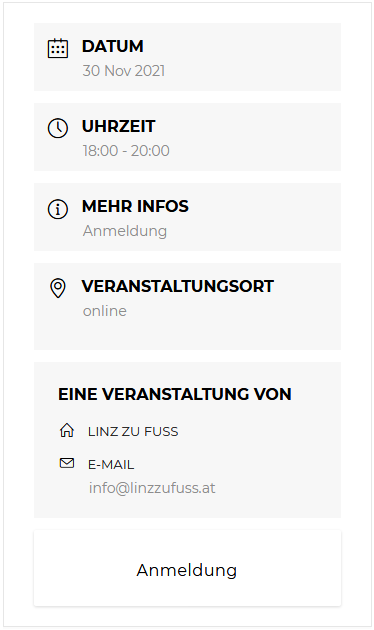Open the Anmeldung link under Mehr Infos

[x=125, y=231]
